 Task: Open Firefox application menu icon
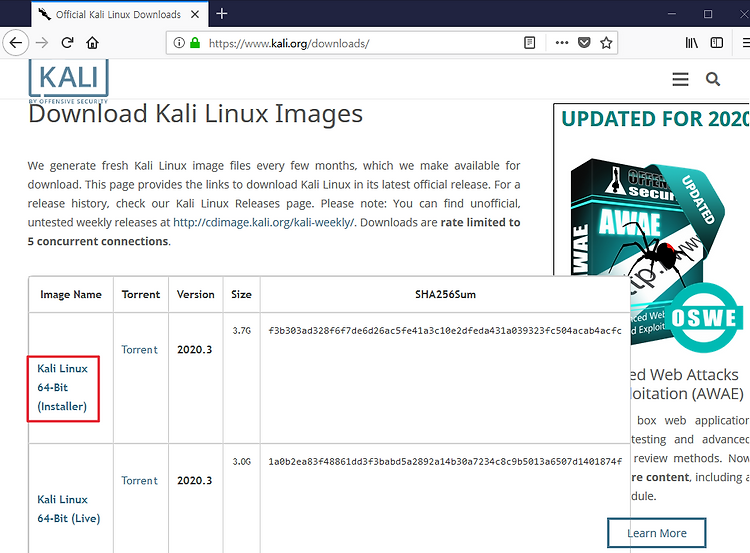click(x=746, y=43)
